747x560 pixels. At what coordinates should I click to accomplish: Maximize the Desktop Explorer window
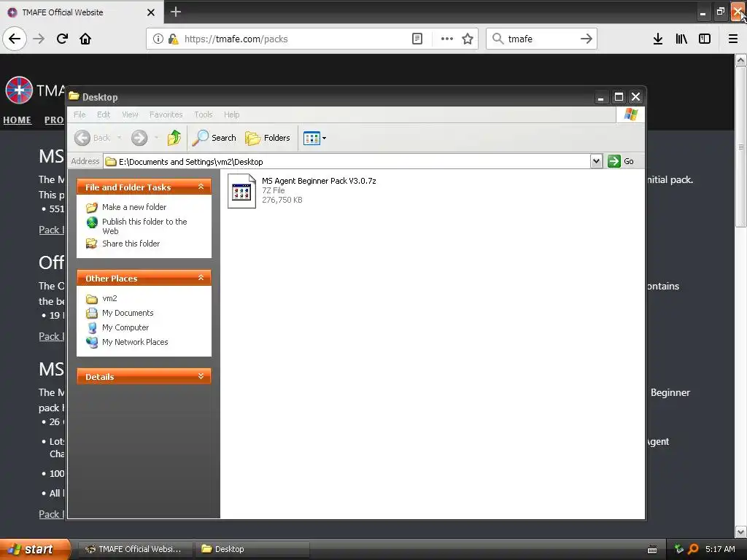tap(619, 97)
